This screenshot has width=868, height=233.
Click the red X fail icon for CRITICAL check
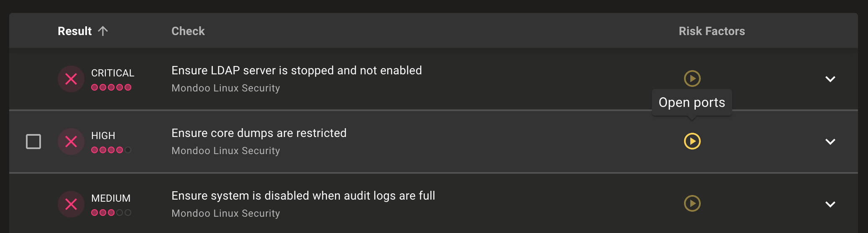[71, 79]
